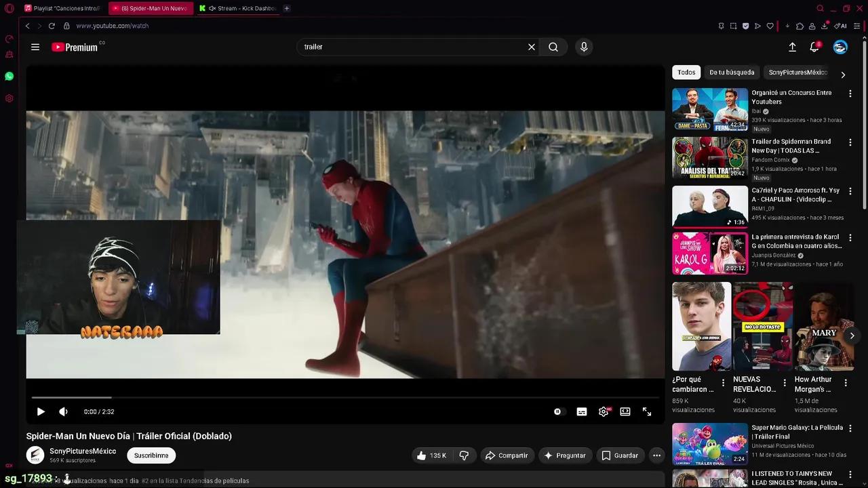Screen dimensions: 868x488
Task: Show next filter chips arrow
Action: point(843,75)
